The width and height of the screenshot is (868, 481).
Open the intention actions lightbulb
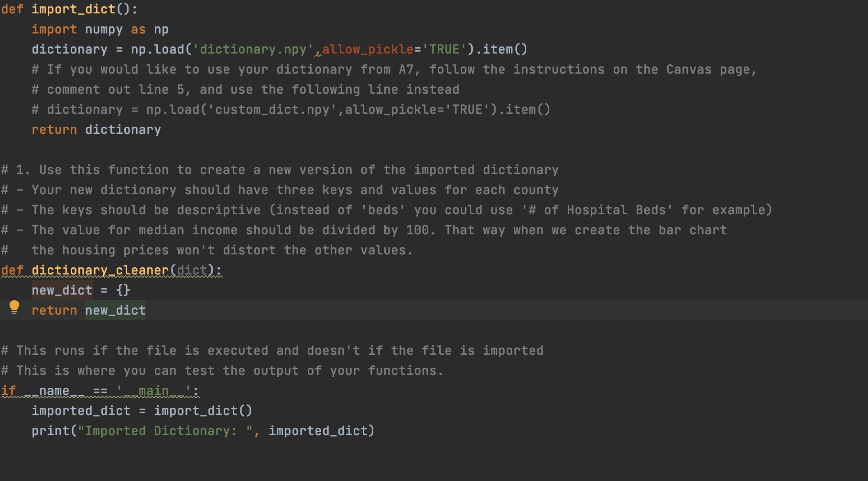pyautogui.click(x=14, y=306)
